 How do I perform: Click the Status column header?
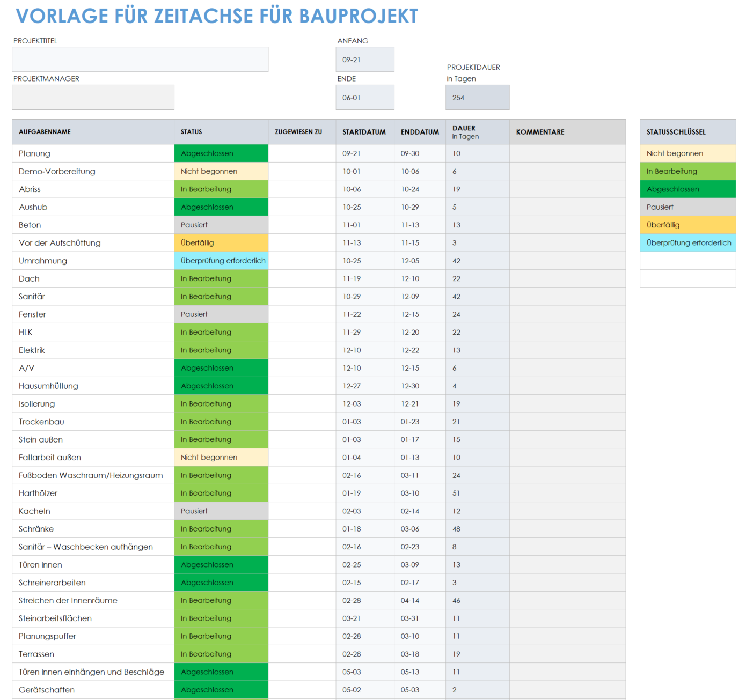click(221, 132)
